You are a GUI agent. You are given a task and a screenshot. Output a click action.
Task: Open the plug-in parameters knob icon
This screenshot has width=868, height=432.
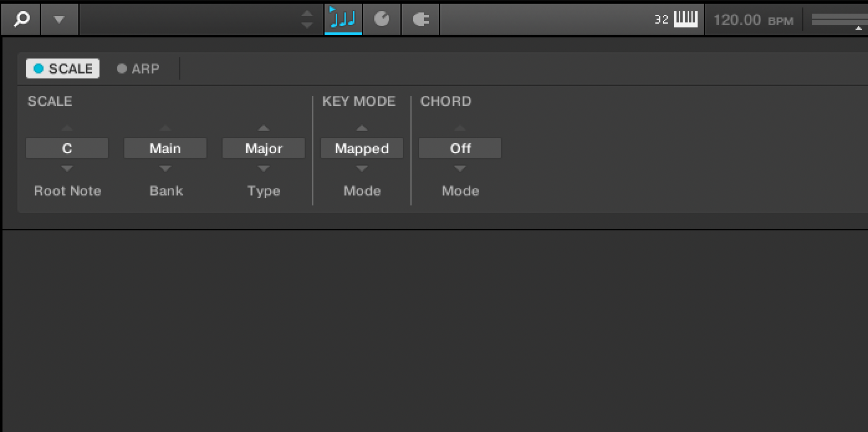click(382, 19)
